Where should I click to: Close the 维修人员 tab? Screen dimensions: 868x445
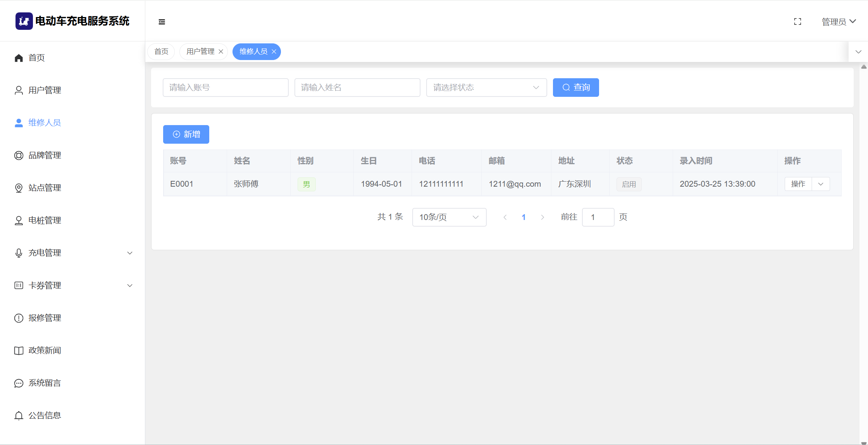(x=274, y=52)
